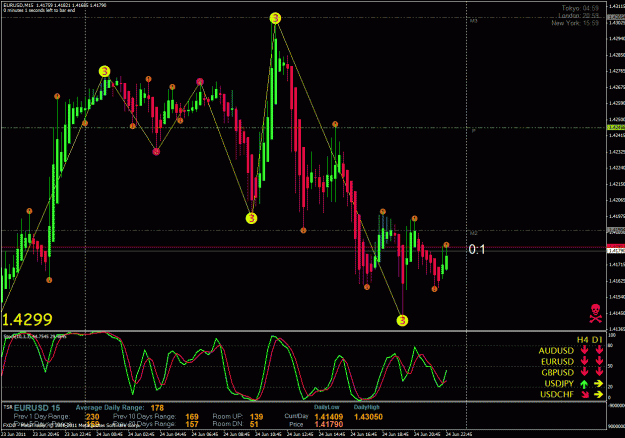Click the GBPUSD pair label
This screenshot has width=625, height=438.
[x=557, y=373]
